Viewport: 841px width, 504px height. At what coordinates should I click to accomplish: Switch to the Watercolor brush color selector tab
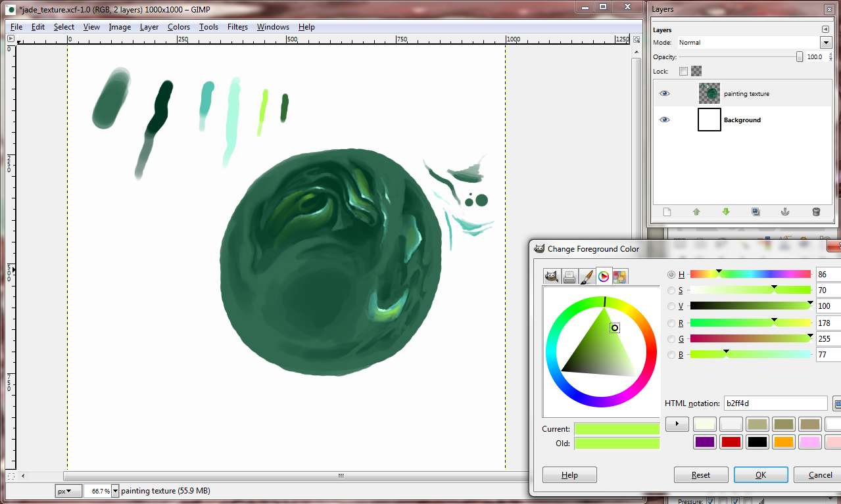tap(587, 277)
